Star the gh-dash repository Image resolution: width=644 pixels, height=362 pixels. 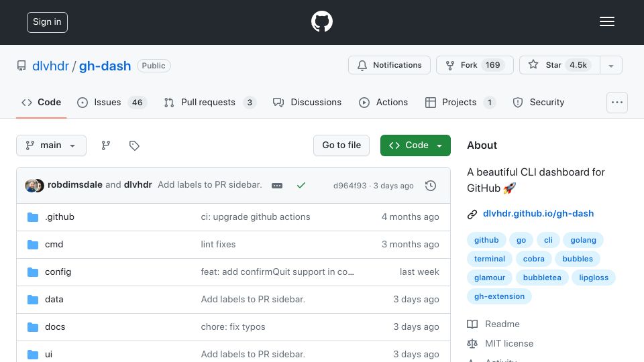(x=559, y=65)
